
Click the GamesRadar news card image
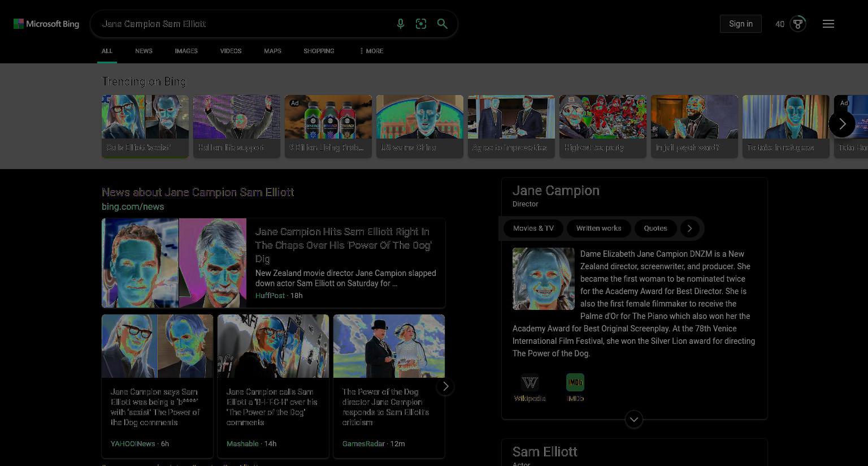point(389,346)
